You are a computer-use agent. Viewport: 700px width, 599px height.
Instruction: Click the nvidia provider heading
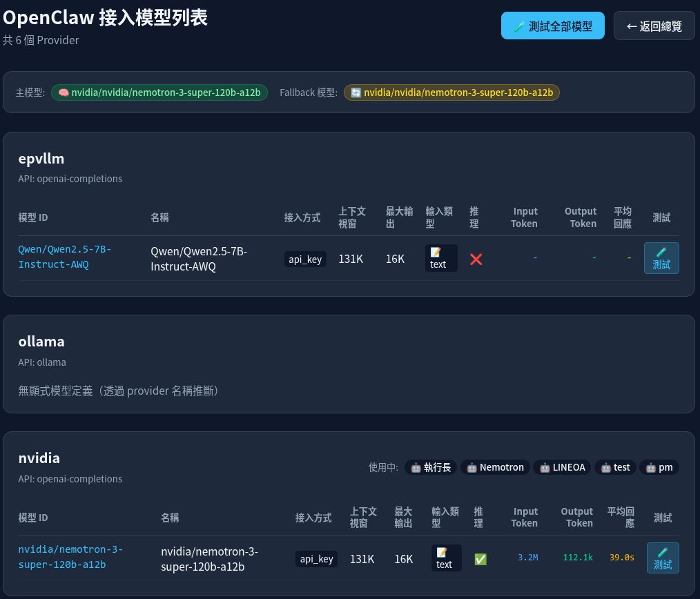[x=39, y=458]
